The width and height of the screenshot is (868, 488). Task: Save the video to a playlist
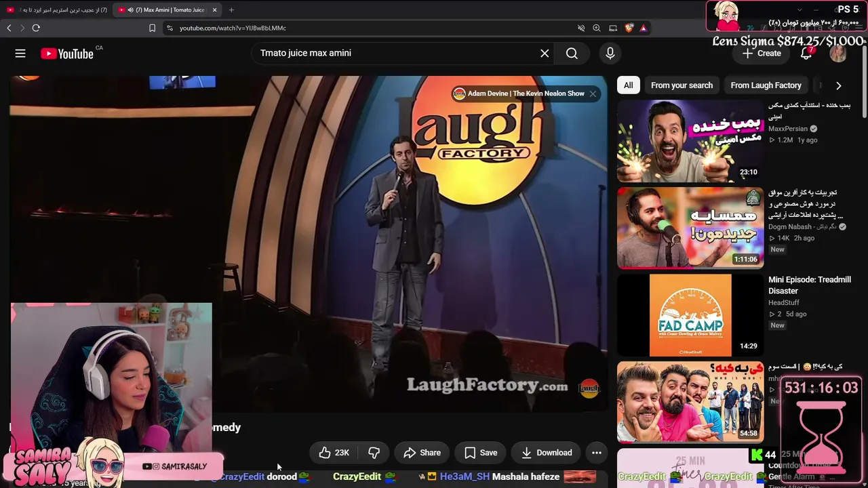481,453
